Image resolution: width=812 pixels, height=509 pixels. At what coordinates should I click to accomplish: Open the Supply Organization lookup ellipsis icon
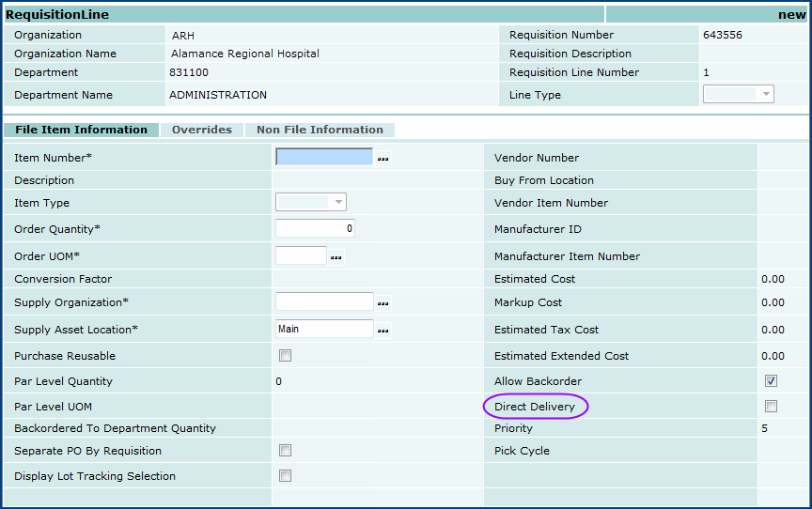[383, 303]
